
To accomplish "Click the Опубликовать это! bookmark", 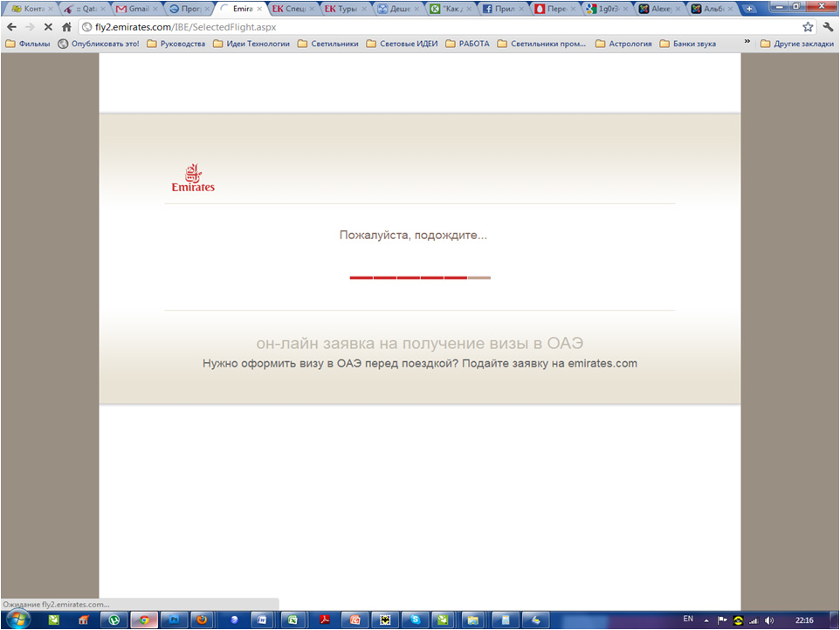I will [x=99, y=44].
